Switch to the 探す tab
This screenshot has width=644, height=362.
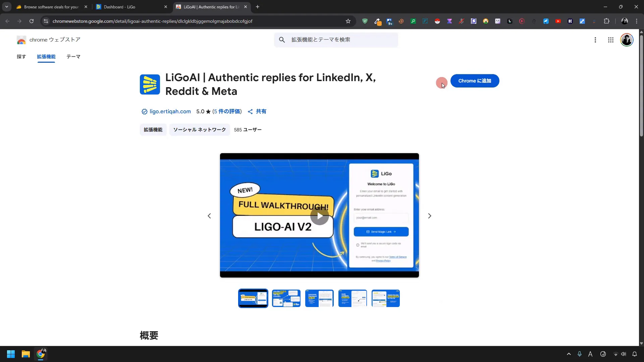(21, 57)
